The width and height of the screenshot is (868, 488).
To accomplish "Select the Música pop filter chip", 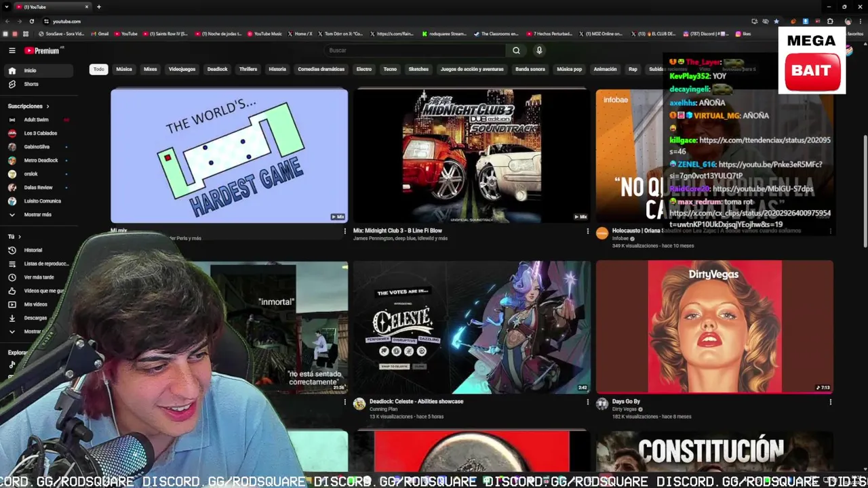I will point(569,69).
